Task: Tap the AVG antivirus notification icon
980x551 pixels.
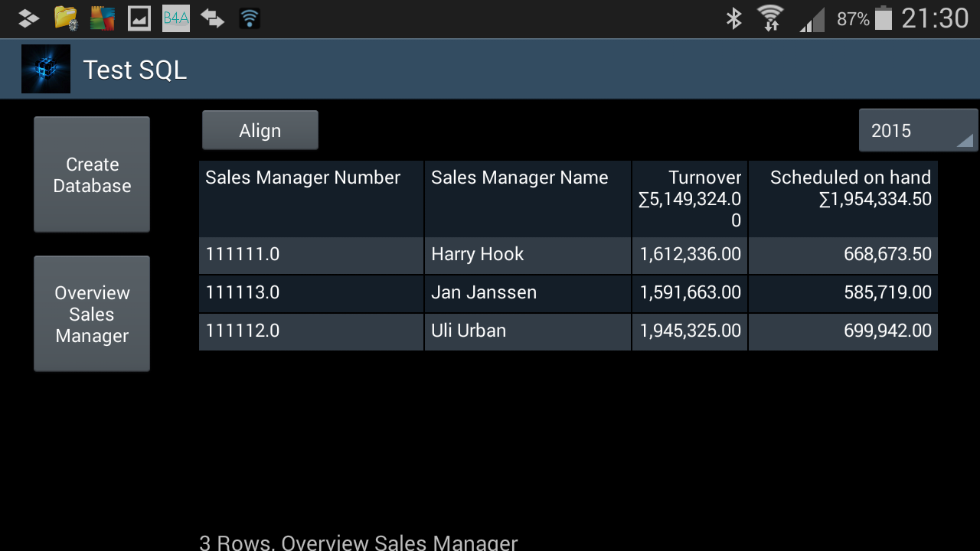Action: [x=103, y=18]
